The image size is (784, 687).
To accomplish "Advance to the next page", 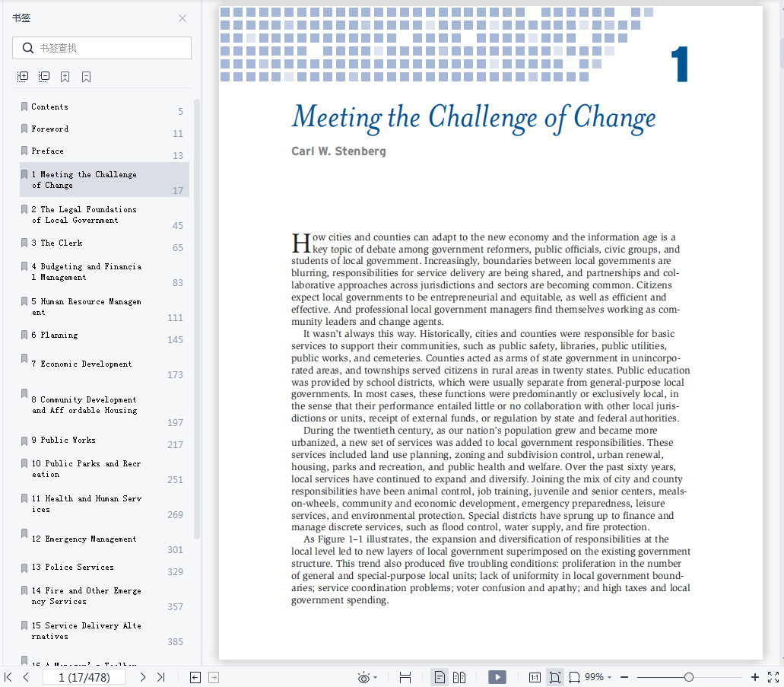I will tap(143, 678).
